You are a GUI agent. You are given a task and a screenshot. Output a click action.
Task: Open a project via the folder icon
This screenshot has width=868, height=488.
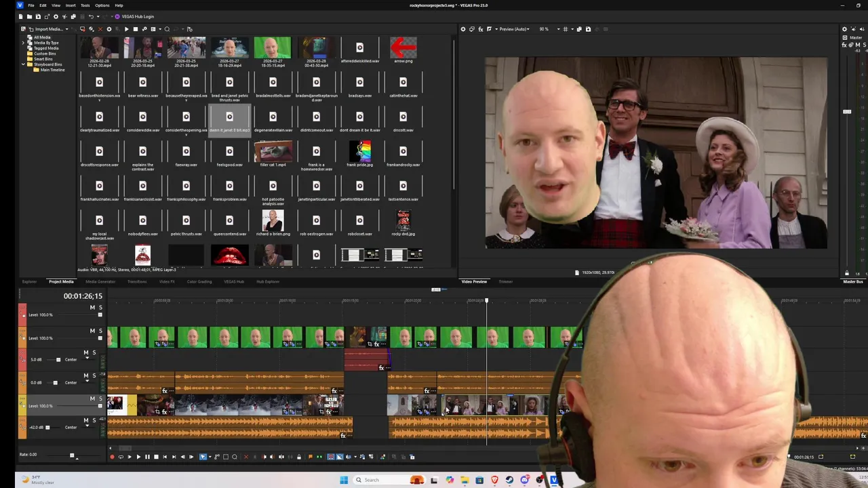pos(29,16)
